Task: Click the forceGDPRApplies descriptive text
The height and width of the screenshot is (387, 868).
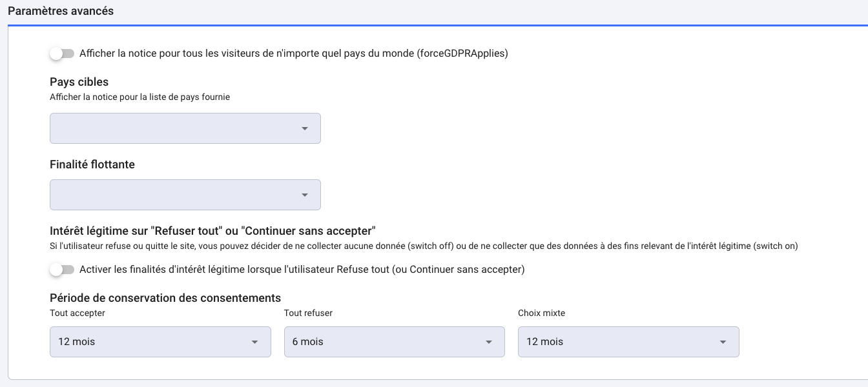Action: click(x=294, y=54)
